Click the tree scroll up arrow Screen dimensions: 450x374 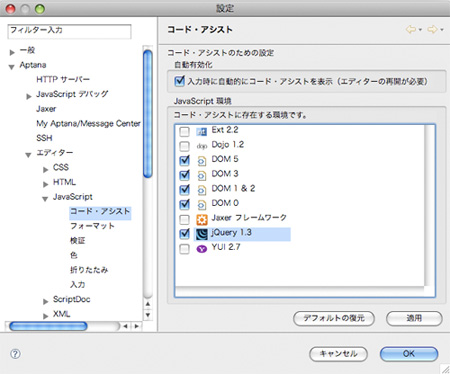[148, 304]
